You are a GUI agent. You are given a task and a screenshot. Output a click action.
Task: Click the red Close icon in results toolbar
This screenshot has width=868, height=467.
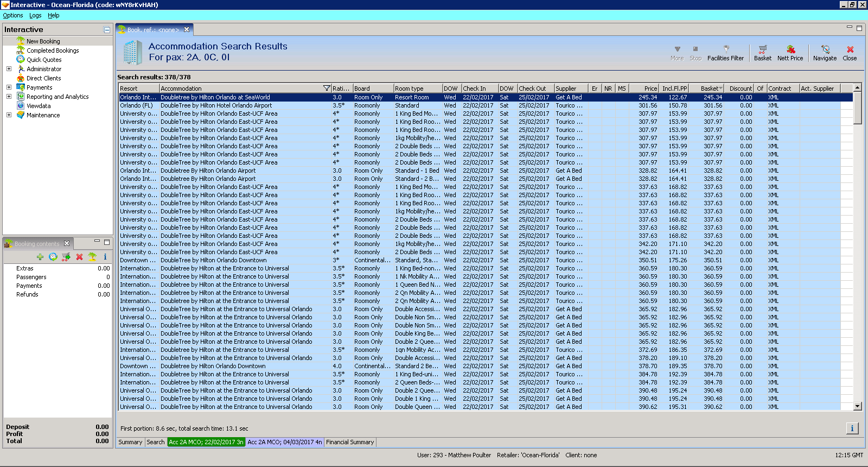850,49
